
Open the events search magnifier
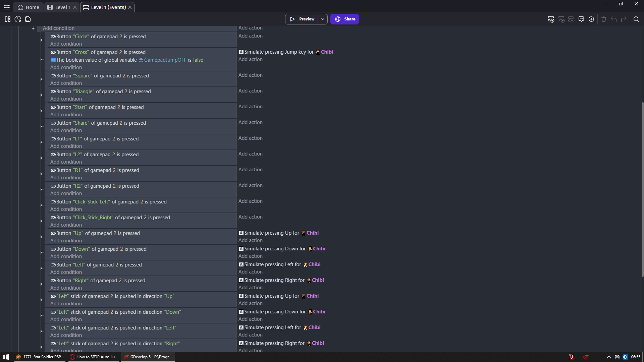tap(636, 19)
